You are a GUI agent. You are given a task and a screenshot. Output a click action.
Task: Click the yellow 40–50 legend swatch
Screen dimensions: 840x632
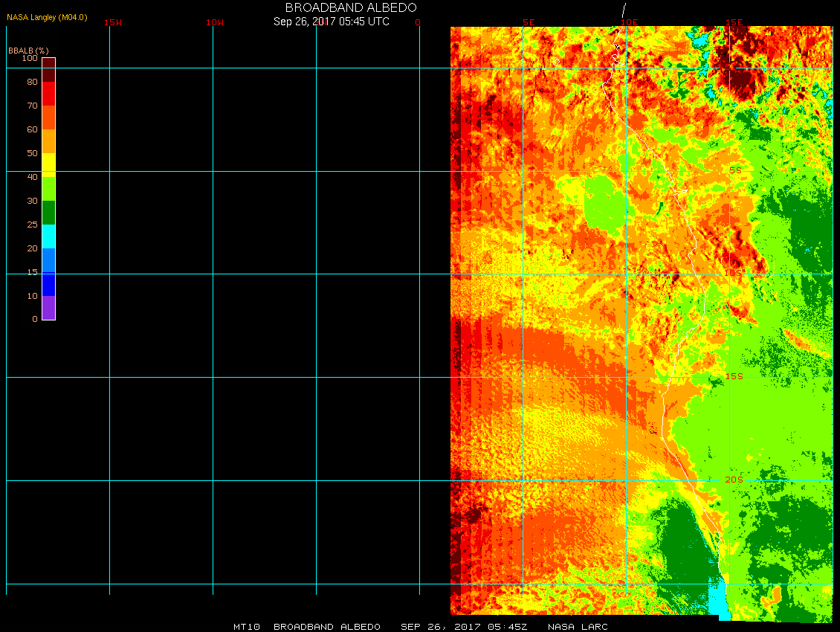point(49,165)
